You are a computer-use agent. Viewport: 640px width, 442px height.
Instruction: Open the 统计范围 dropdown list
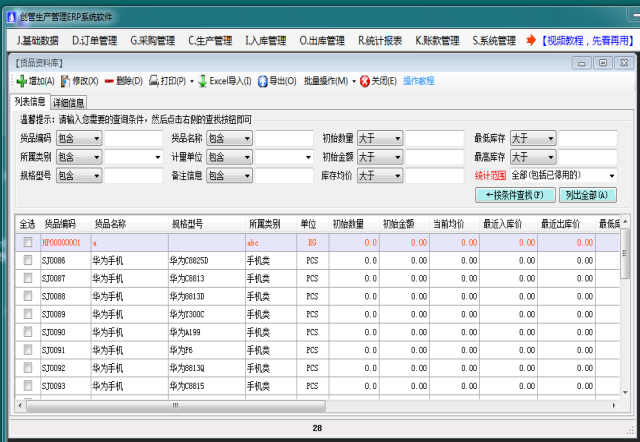611,175
